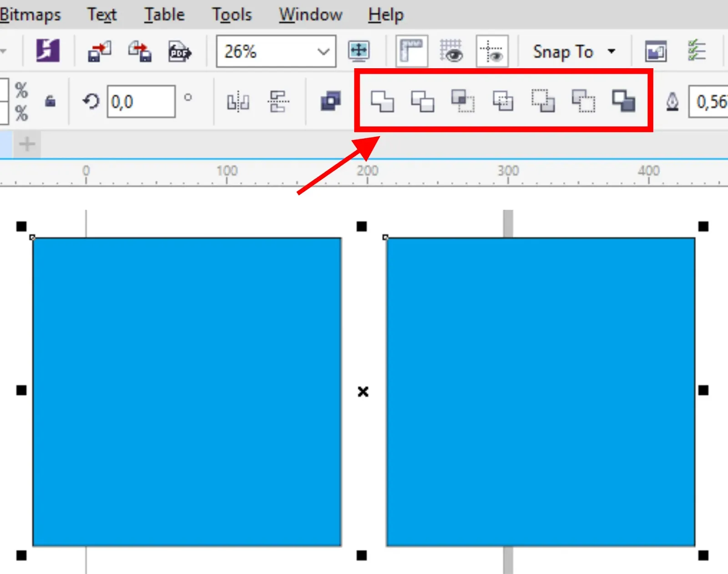The width and height of the screenshot is (728, 574).
Task: Toggle the Show grid button
Action: tap(451, 51)
